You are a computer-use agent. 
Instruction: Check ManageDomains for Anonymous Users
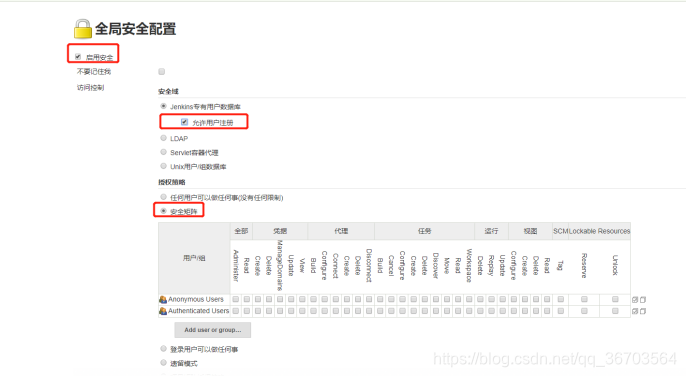(280, 300)
